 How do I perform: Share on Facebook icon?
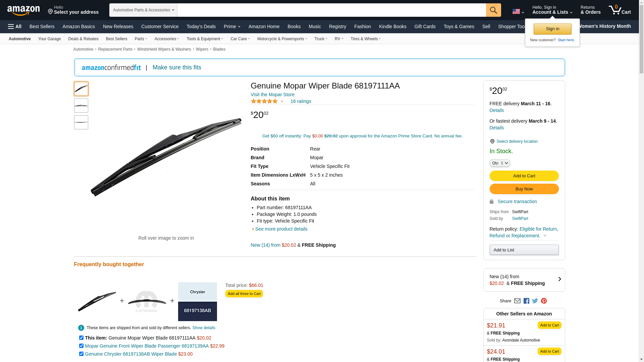(526, 301)
